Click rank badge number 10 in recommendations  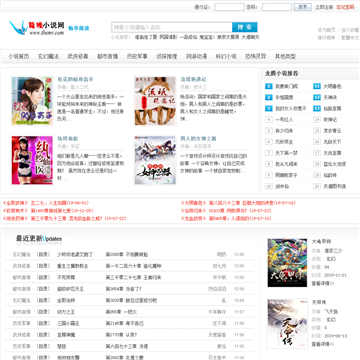coord(269,186)
